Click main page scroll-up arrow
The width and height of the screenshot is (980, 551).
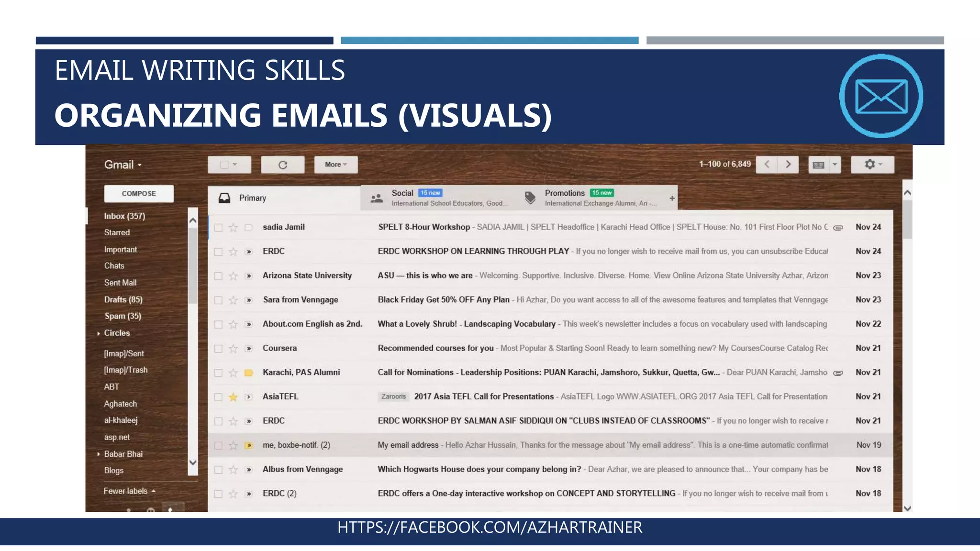tap(907, 193)
